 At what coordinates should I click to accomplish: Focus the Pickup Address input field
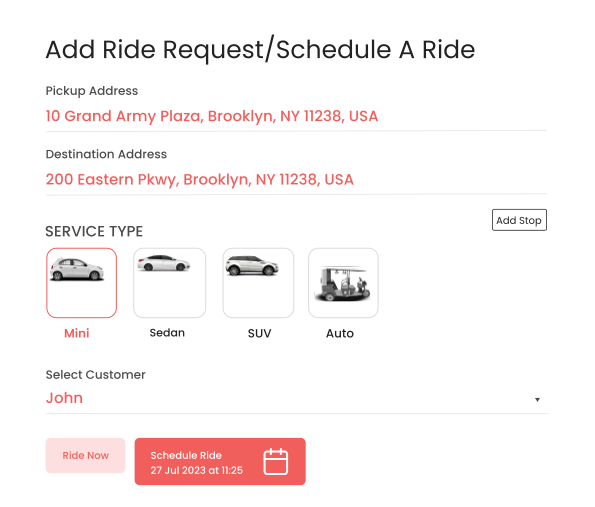(x=296, y=117)
